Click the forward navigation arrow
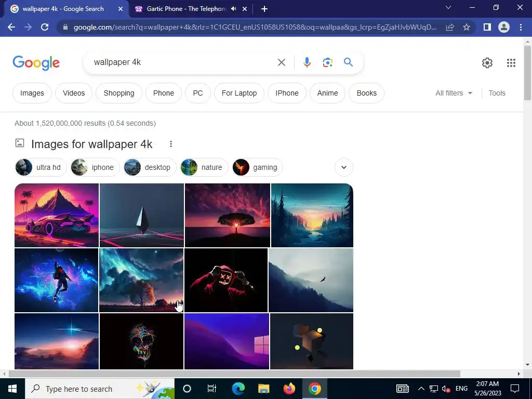532x399 pixels. pos(28,27)
